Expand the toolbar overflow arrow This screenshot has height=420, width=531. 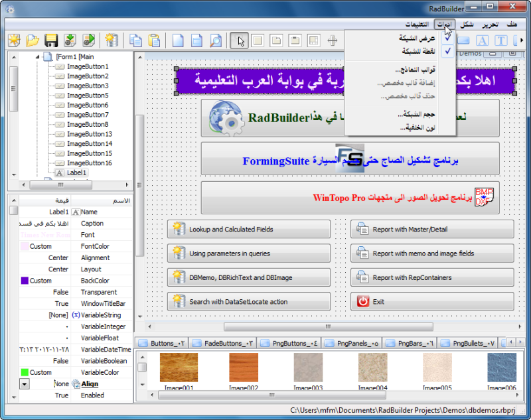click(522, 40)
